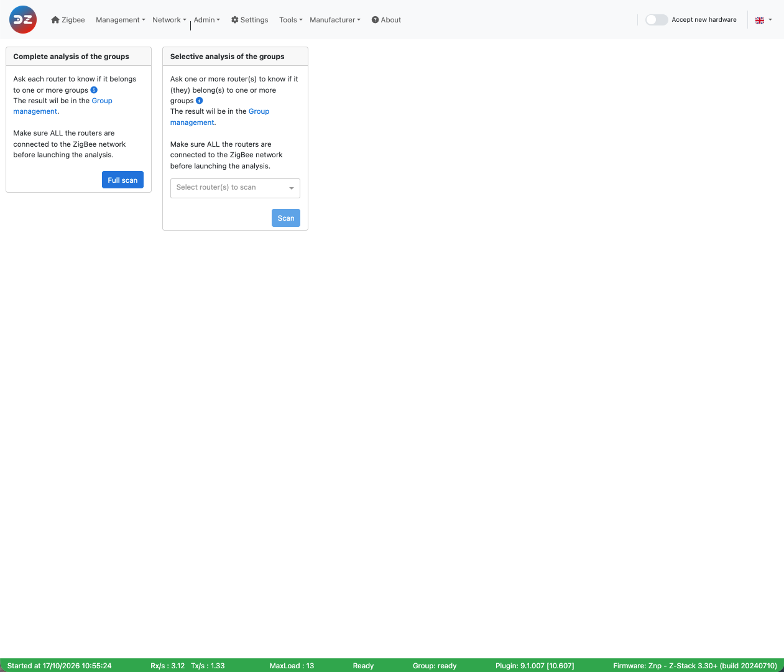Image resolution: width=784 pixels, height=672 pixels.
Task: Click the Scan button
Action: pos(286,218)
